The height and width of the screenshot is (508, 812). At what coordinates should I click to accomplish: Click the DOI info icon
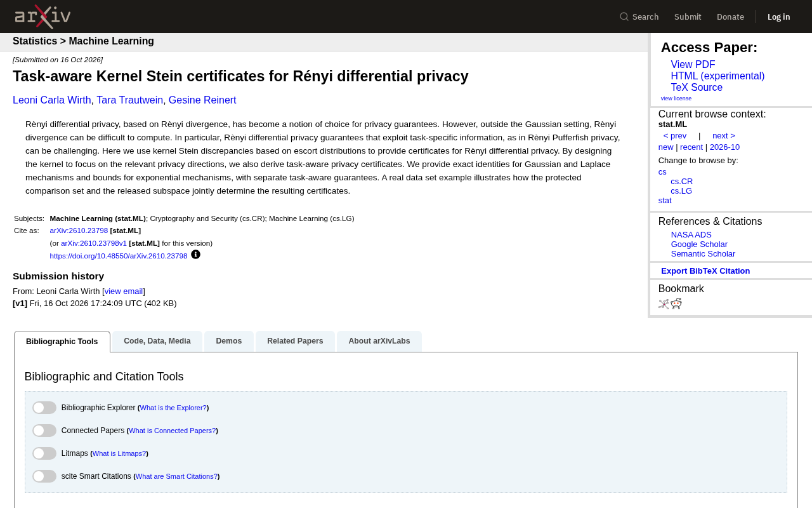[x=195, y=255]
